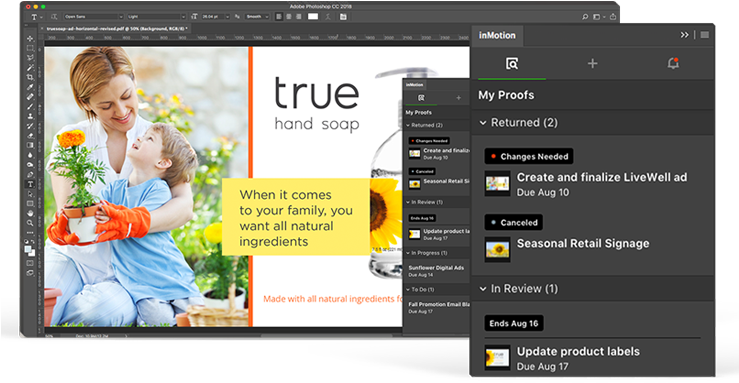Select the Path Selection tool
739x383 pixels.
click(x=30, y=194)
